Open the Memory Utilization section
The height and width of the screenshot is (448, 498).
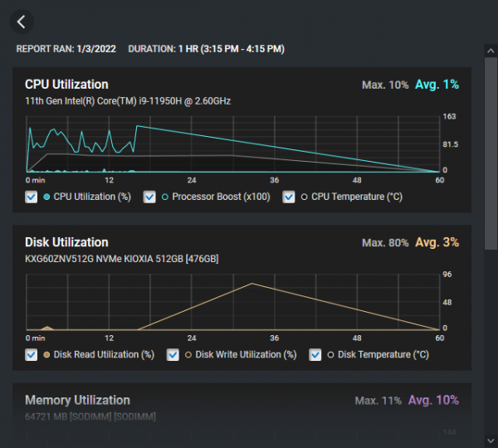[77, 400]
